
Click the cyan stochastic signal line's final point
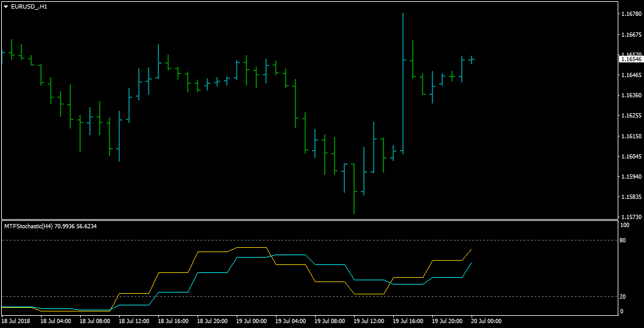[471, 263]
